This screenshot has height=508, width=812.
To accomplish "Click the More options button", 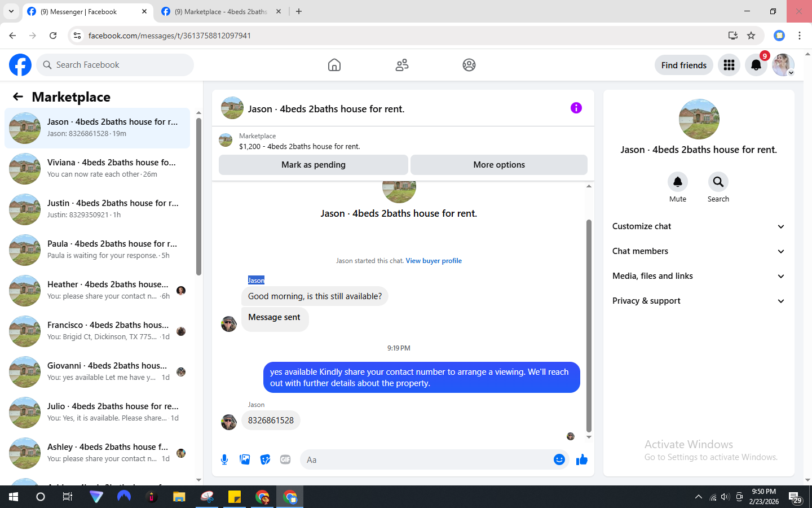I will (499, 165).
